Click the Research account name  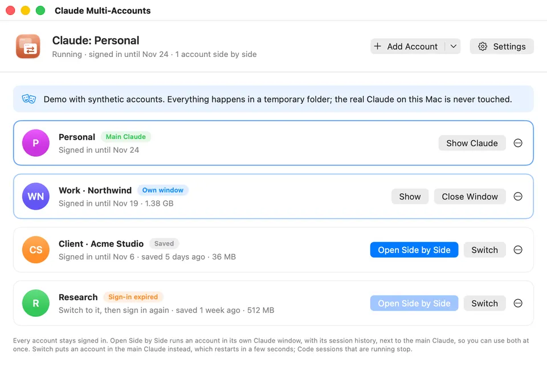[78, 297]
